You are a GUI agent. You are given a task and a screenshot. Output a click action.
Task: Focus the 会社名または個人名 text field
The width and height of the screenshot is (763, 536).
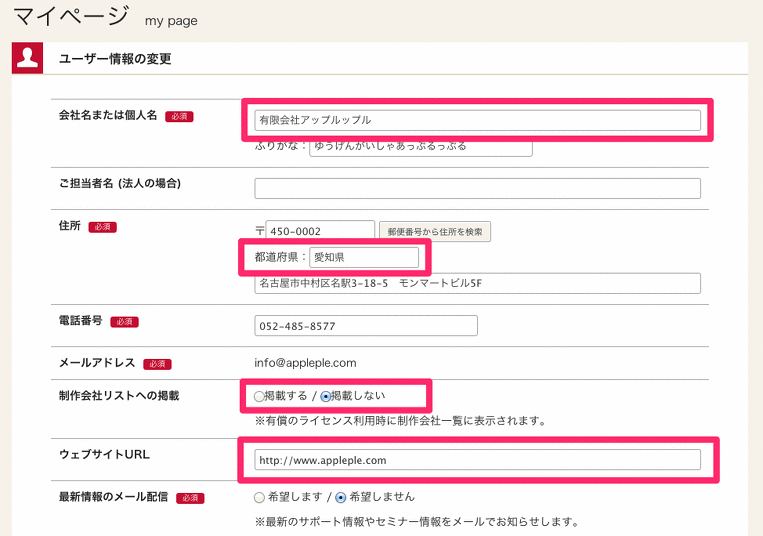tap(477, 120)
